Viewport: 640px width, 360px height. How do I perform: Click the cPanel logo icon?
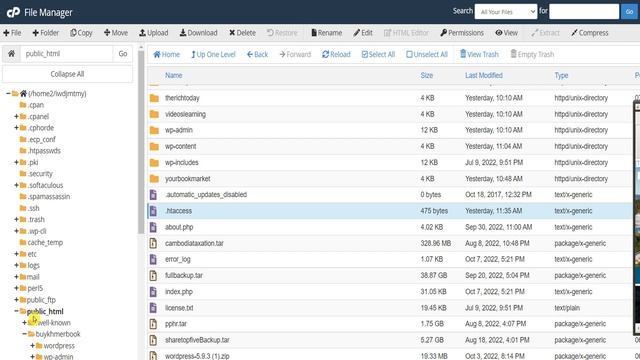tap(13, 12)
